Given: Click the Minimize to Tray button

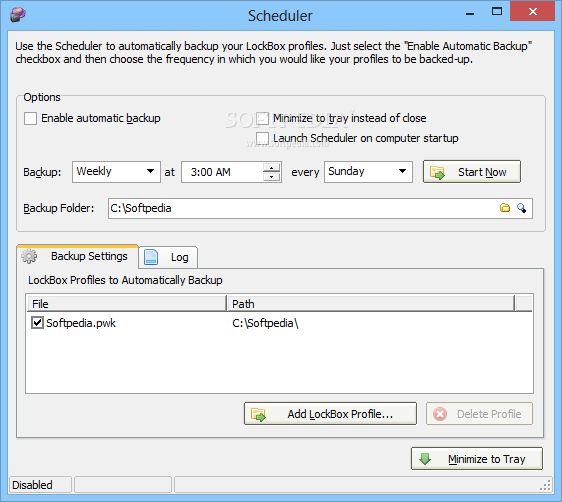Looking at the screenshot, I should (x=477, y=459).
